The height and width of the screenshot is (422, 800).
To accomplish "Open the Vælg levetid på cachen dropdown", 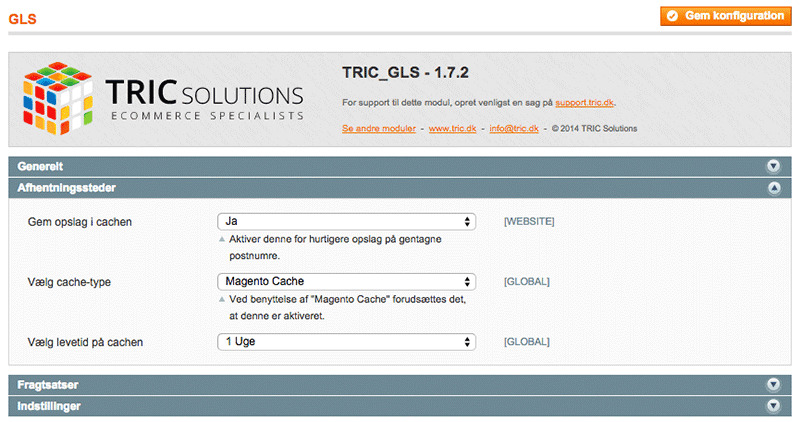I will click(x=346, y=342).
